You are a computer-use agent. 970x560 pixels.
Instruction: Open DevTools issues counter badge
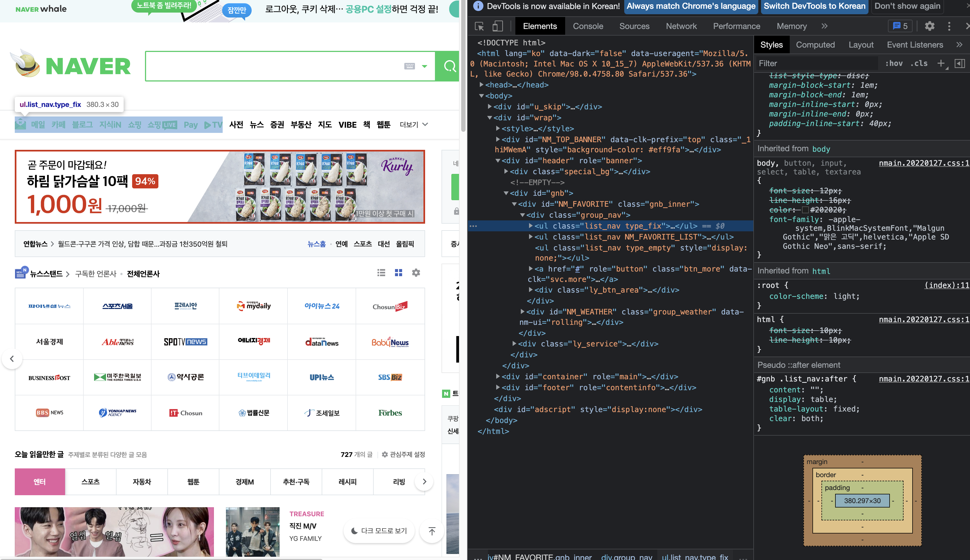[x=900, y=26]
